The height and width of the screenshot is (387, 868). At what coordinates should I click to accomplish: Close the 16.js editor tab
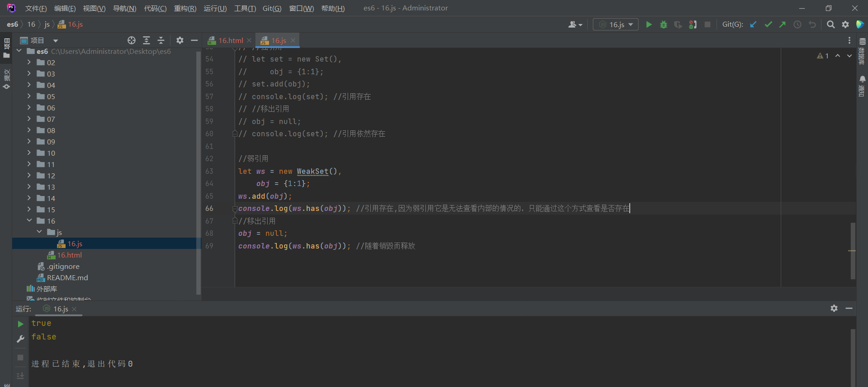(x=293, y=40)
